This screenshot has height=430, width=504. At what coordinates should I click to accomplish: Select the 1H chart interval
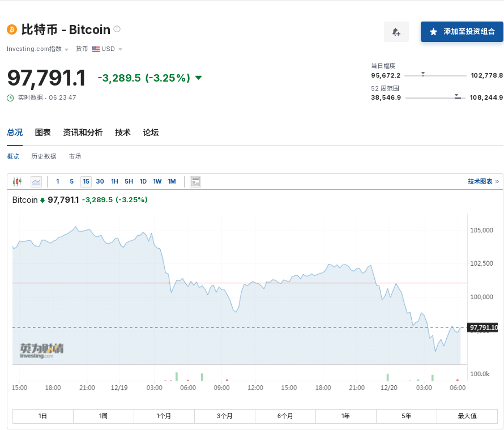(114, 181)
